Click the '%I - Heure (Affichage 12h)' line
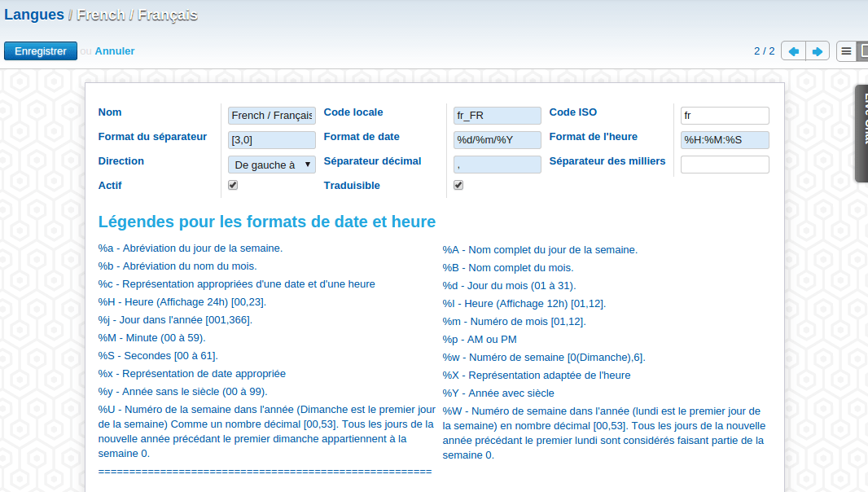Screen dimensions: 868x492 (524, 304)
